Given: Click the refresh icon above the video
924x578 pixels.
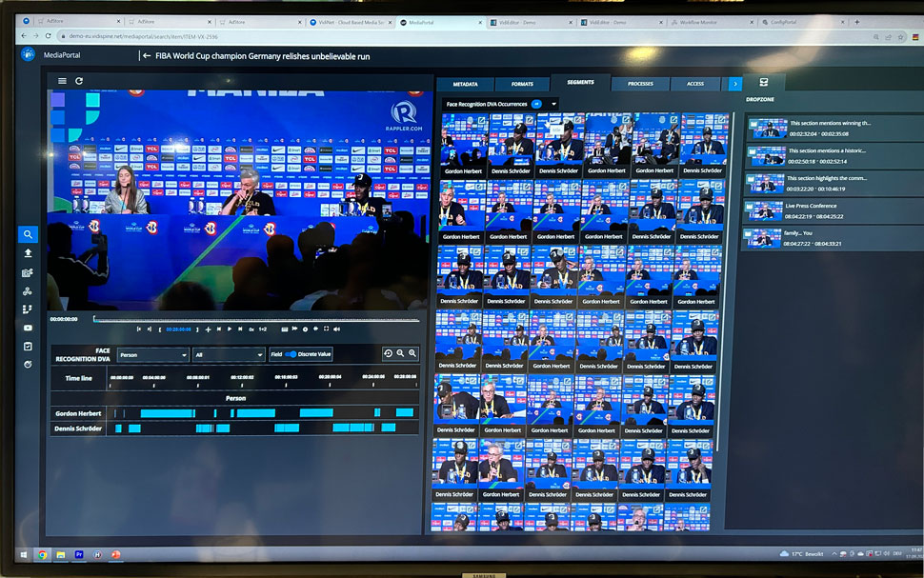Looking at the screenshot, I should [x=79, y=81].
